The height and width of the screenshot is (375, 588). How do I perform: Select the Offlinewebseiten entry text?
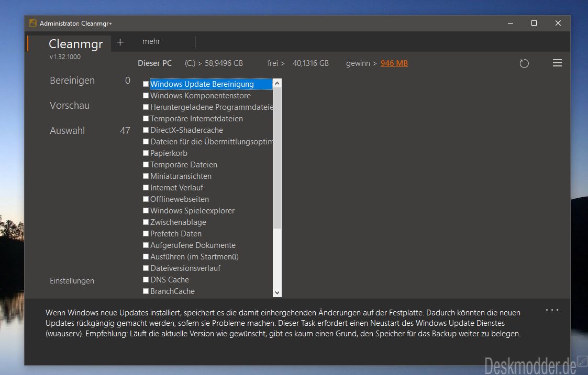[180, 199]
